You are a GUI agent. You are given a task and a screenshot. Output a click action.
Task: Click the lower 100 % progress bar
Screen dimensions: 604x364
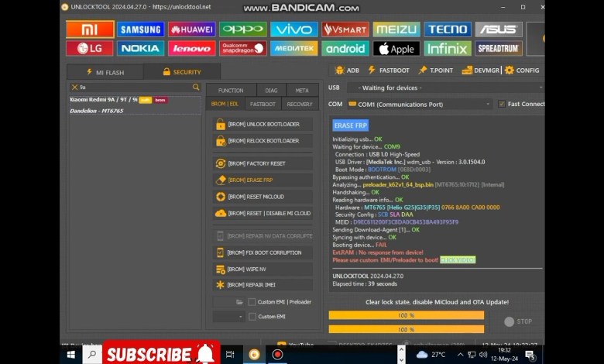pyautogui.click(x=407, y=329)
